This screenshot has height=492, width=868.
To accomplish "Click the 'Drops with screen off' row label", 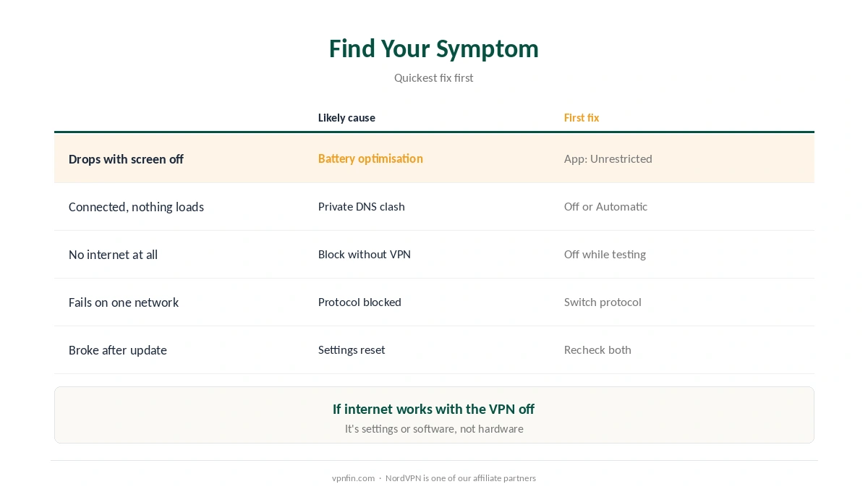I will pos(126,159).
